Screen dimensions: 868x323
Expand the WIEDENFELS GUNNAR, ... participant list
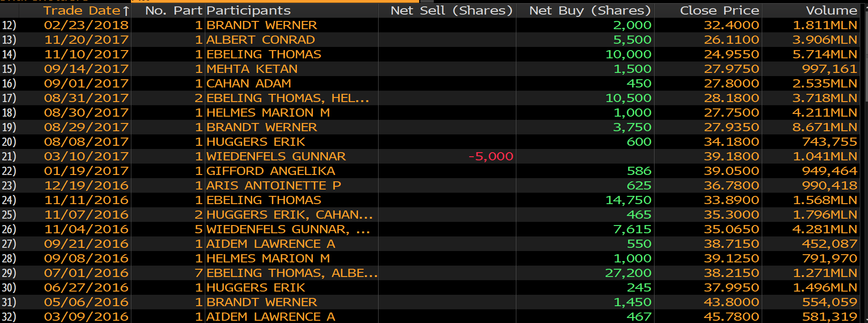tap(288, 229)
